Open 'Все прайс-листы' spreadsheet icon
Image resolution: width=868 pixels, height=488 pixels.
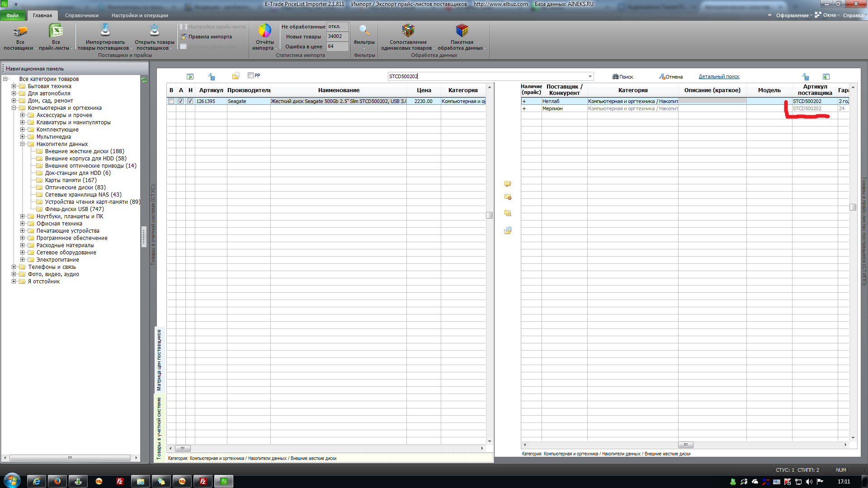click(56, 31)
